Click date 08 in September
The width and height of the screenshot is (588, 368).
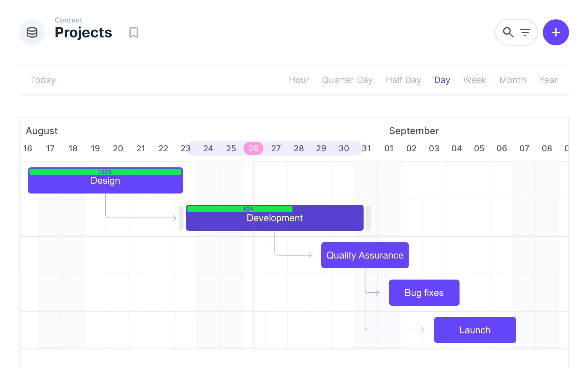(547, 148)
